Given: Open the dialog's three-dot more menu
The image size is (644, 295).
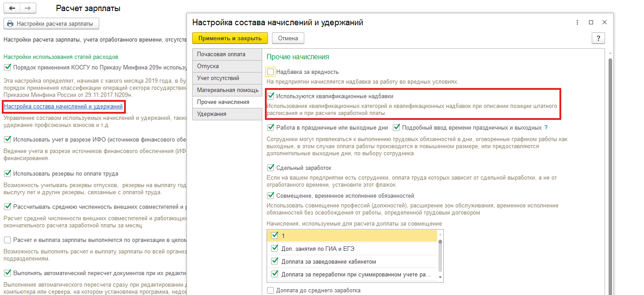Looking at the screenshot, I should coord(577,22).
